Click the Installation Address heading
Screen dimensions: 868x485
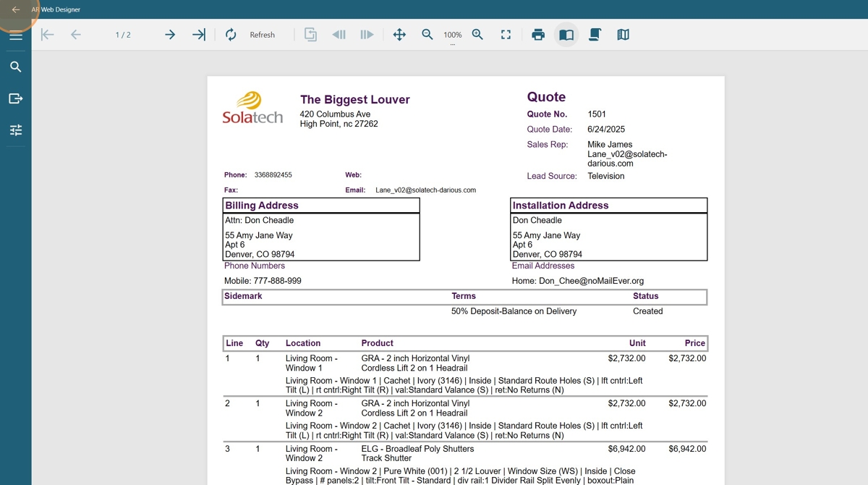coord(561,206)
